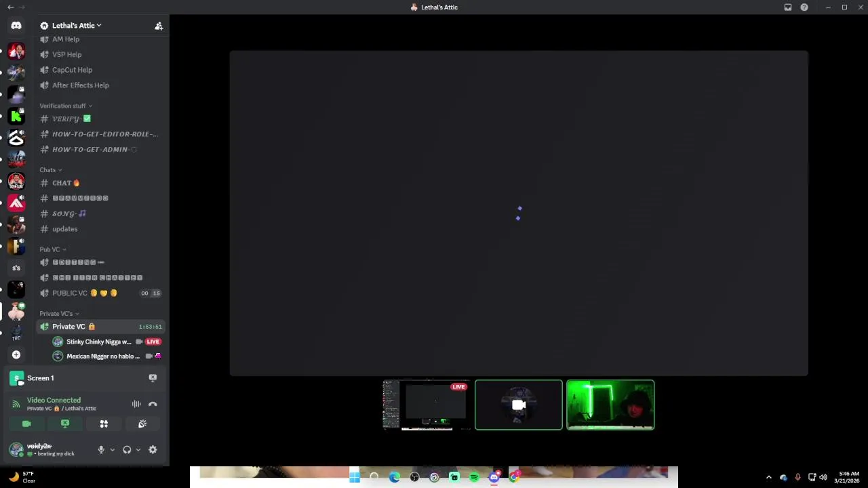Open headphone output options arrow
The height and width of the screenshot is (488, 868).
point(138,449)
